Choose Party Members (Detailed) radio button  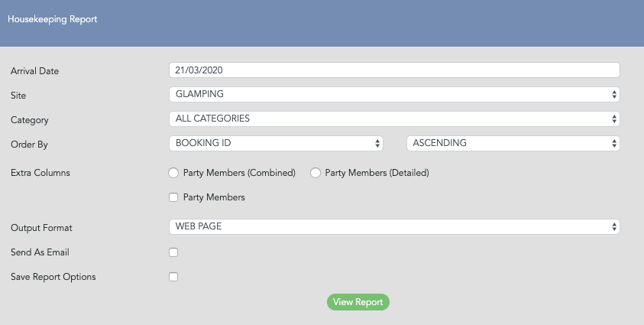tap(316, 173)
